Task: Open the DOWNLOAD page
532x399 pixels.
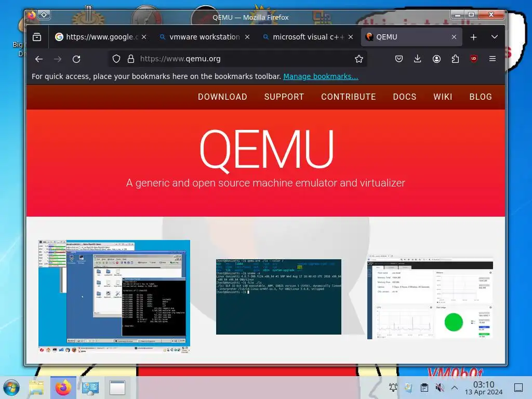Action: [222, 97]
